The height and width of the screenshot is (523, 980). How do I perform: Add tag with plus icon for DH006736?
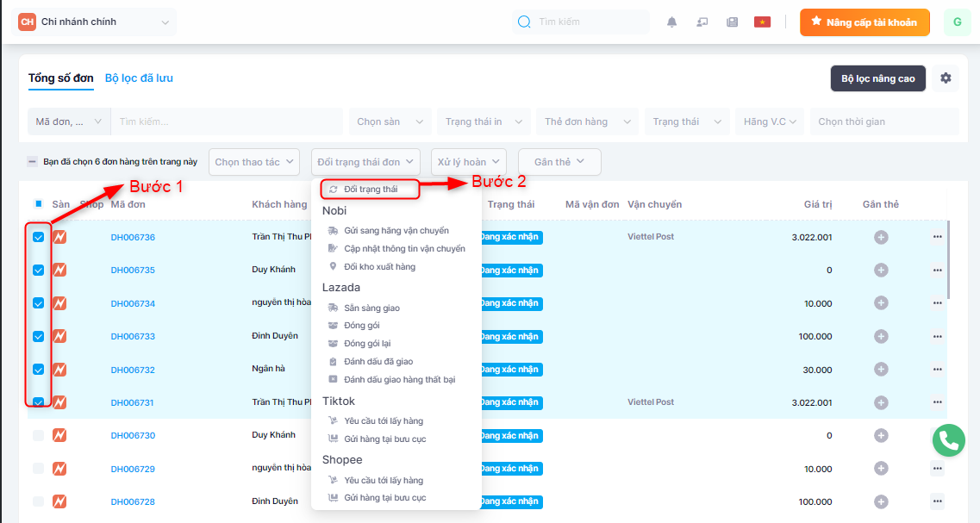[x=881, y=237]
